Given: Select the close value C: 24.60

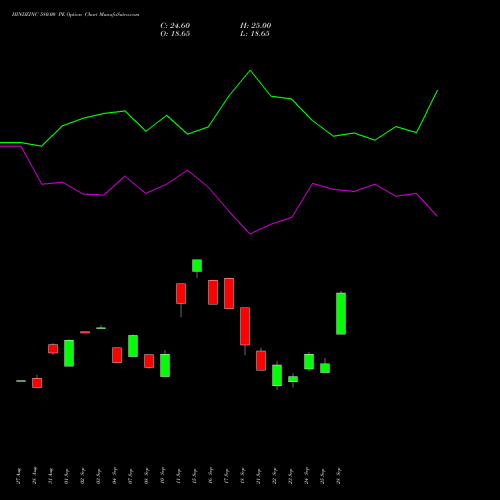Looking at the screenshot, I should (x=175, y=26).
